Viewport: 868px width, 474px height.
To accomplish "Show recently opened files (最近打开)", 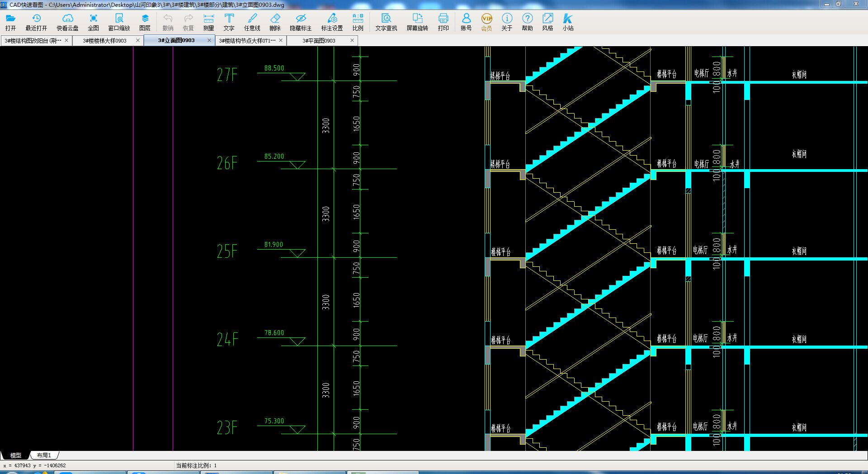I will tap(36, 22).
